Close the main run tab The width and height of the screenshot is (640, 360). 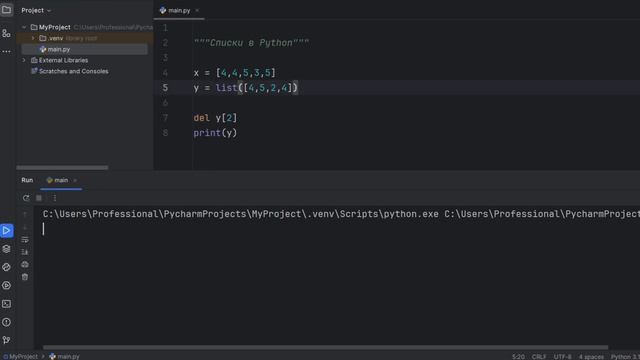[75, 180]
